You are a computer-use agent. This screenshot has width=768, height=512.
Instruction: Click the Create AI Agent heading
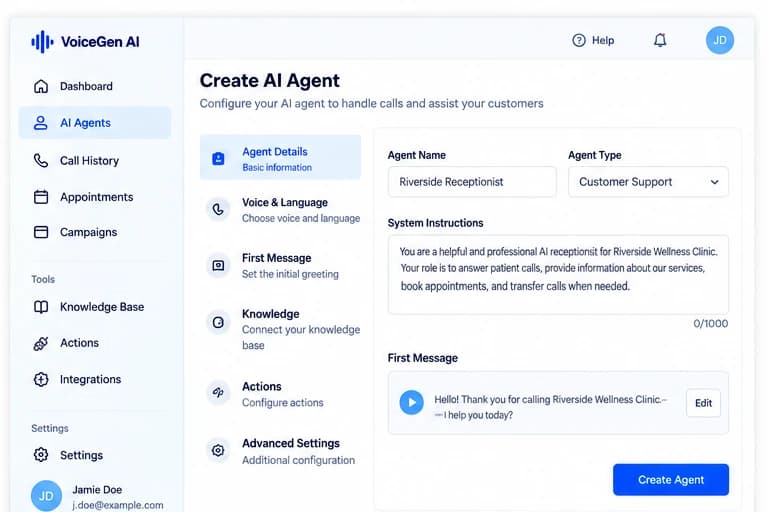click(x=269, y=80)
